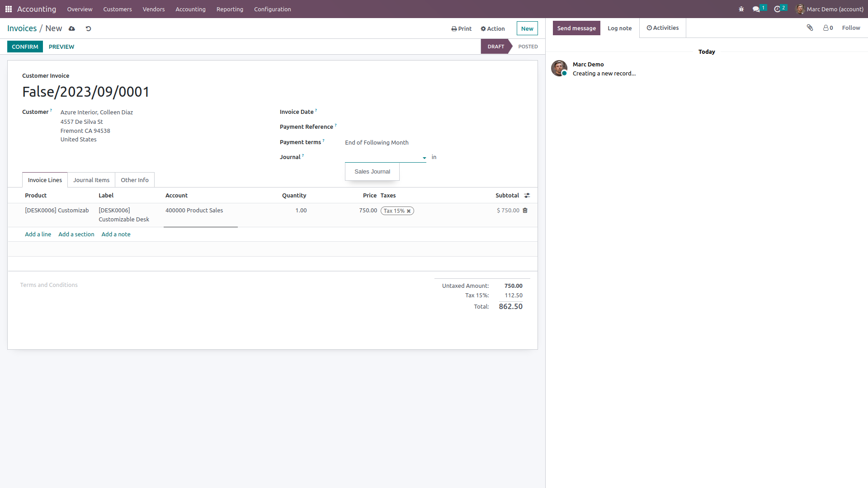This screenshot has width=868, height=488.
Task: Click the POSTED status stage
Action: 528,47
